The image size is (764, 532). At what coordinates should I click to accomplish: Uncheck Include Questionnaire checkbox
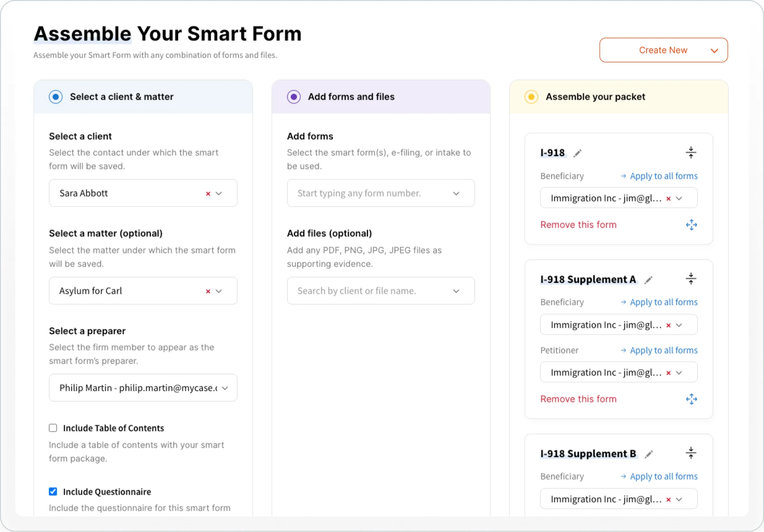53,491
